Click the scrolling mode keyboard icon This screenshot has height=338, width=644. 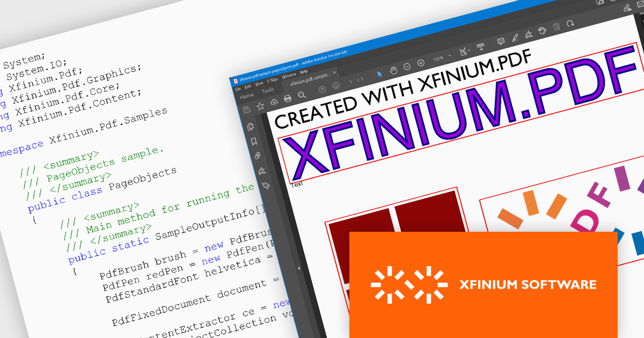[480, 47]
